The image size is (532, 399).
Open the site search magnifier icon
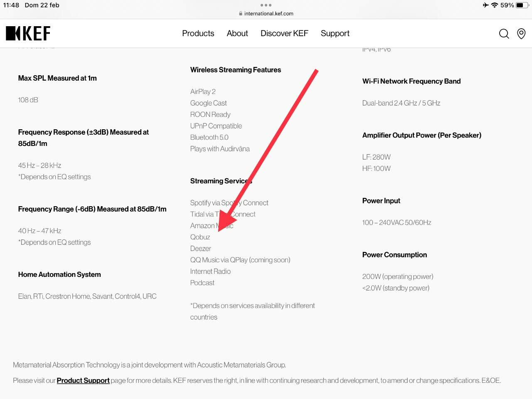[504, 34]
